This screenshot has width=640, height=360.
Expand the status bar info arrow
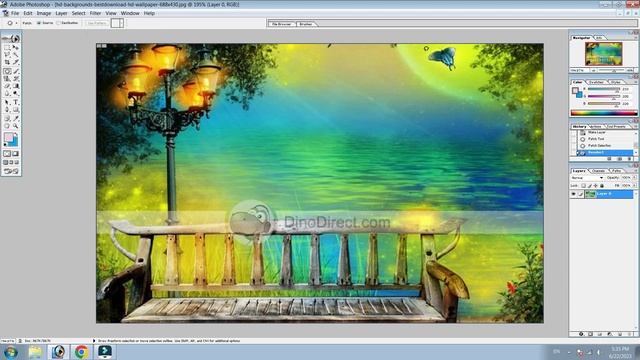[94, 340]
